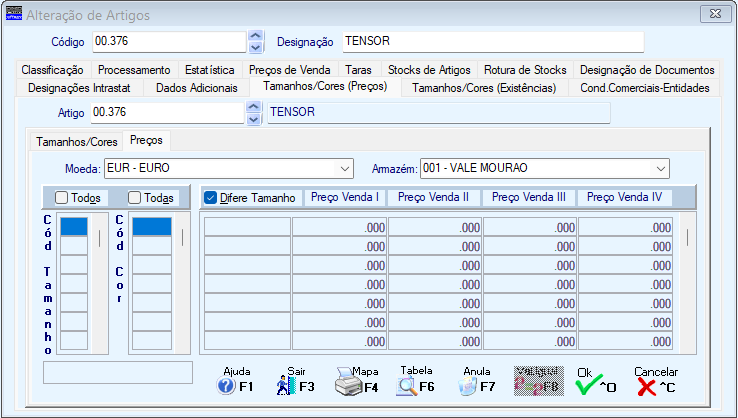This screenshot has height=418, width=738.
Task: Click the Anula F7 trash icon
Action: [x=469, y=385]
